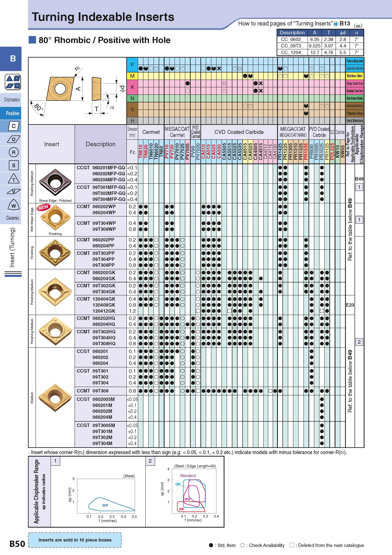Select the V rhombic shape icon

(14, 191)
